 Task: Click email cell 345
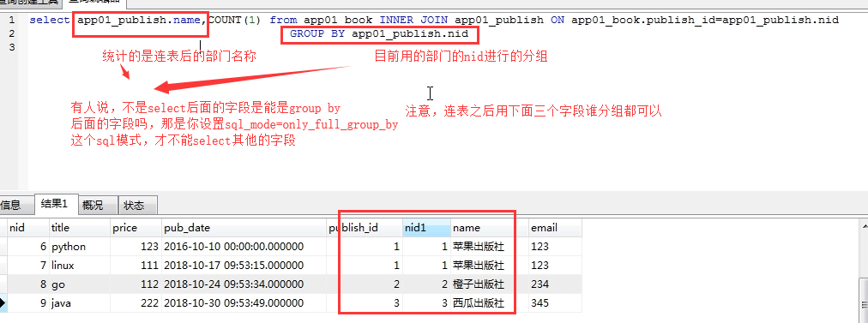[x=555, y=303]
